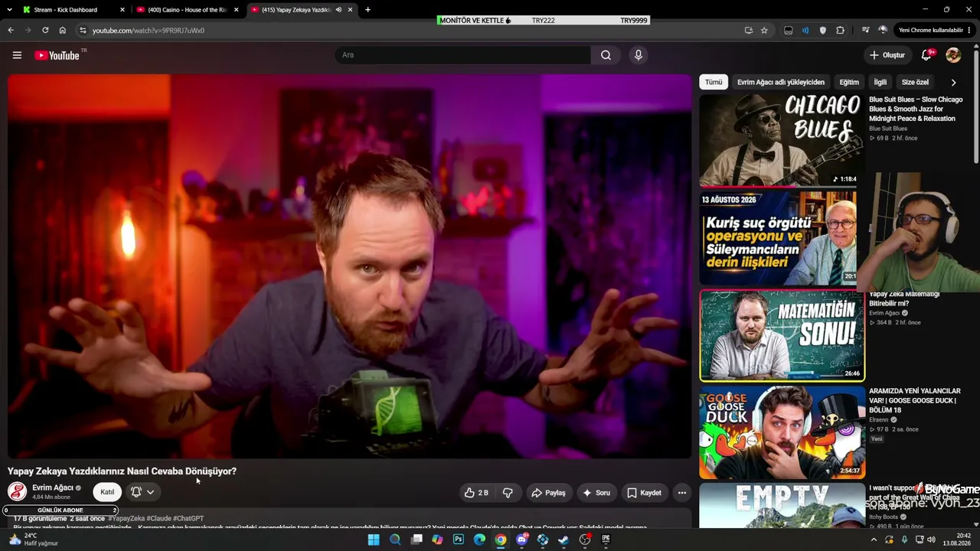Select the Tümü filter chip

[714, 82]
